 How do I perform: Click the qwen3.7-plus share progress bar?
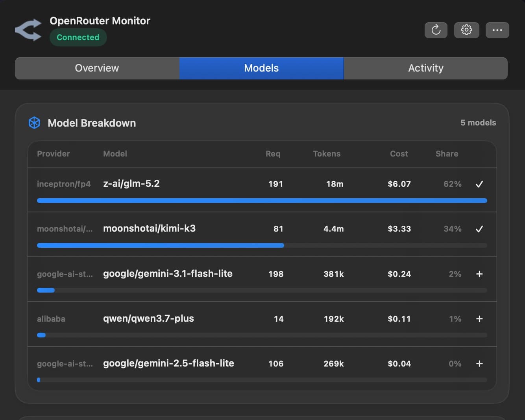pyautogui.click(x=262, y=335)
